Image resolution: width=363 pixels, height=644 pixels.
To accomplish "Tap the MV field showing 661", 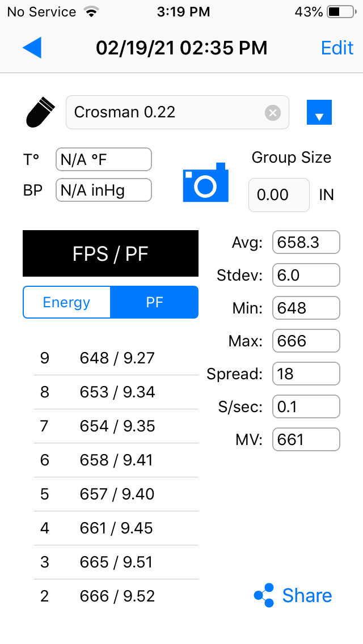I will (x=306, y=439).
